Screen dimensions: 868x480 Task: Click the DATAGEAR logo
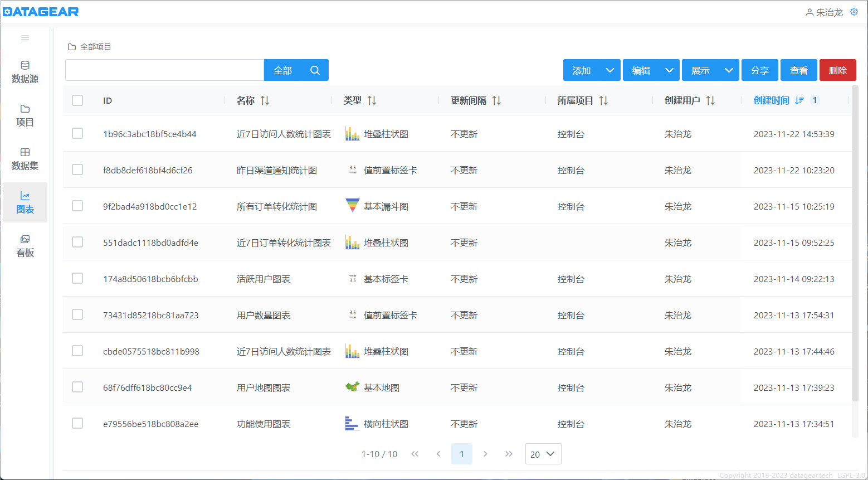click(x=41, y=12)
